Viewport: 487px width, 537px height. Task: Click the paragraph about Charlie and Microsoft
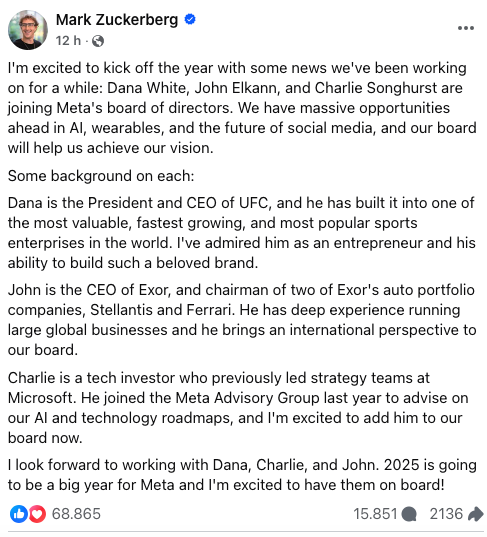[238, 408]
